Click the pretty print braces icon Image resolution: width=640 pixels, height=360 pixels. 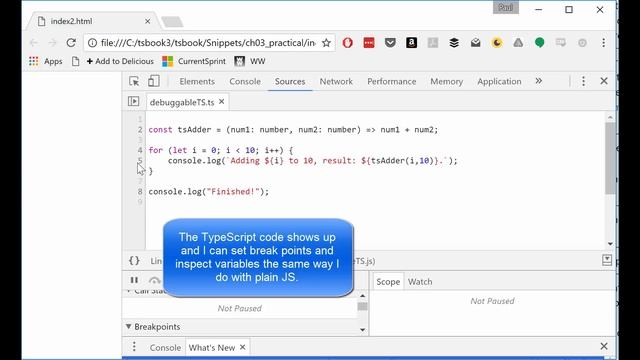click(134, 261)
